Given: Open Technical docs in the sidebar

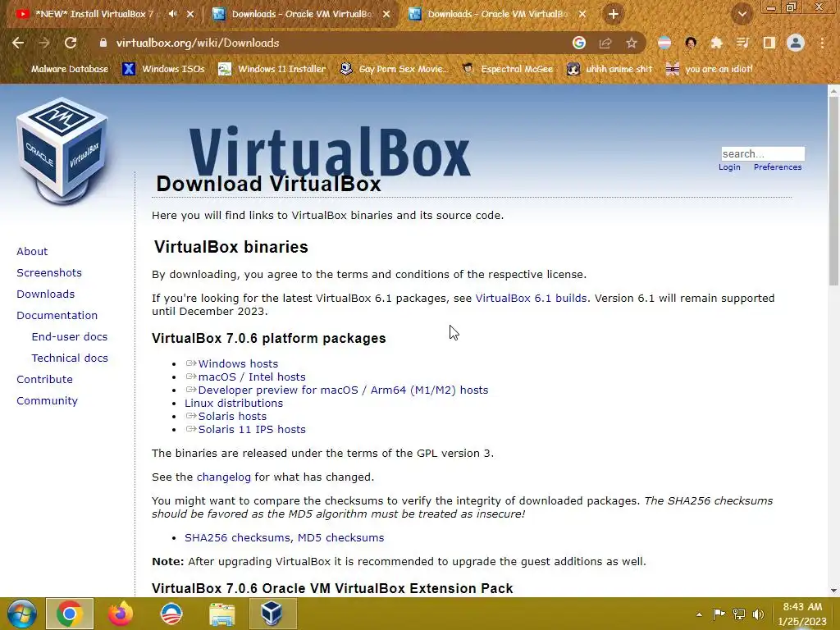Looking at the screenshot, I should coord(70,358).
